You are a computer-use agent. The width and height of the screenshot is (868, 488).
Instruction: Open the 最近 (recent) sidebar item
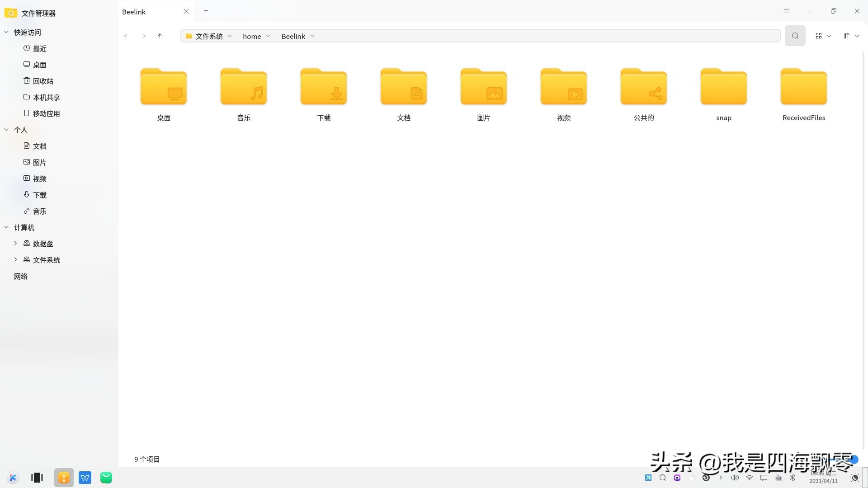[x=39, y=48]
